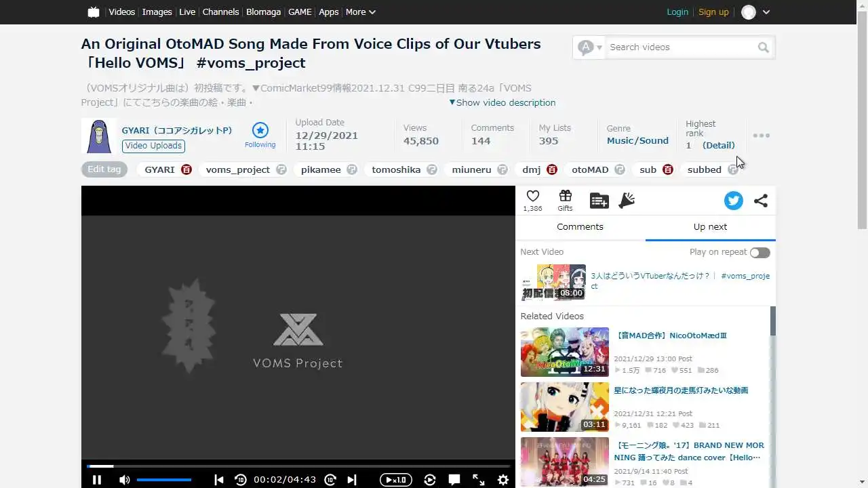Expand the More dropdown menu
The height and width of the screenshot is (488, 868).
[361, 12]
